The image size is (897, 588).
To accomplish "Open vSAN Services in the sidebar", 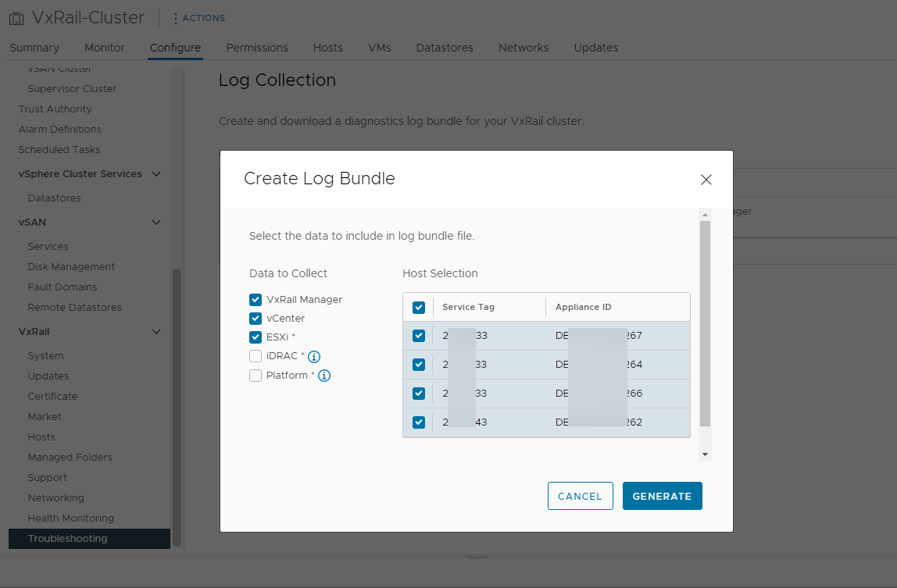I will tap(48, 247).
